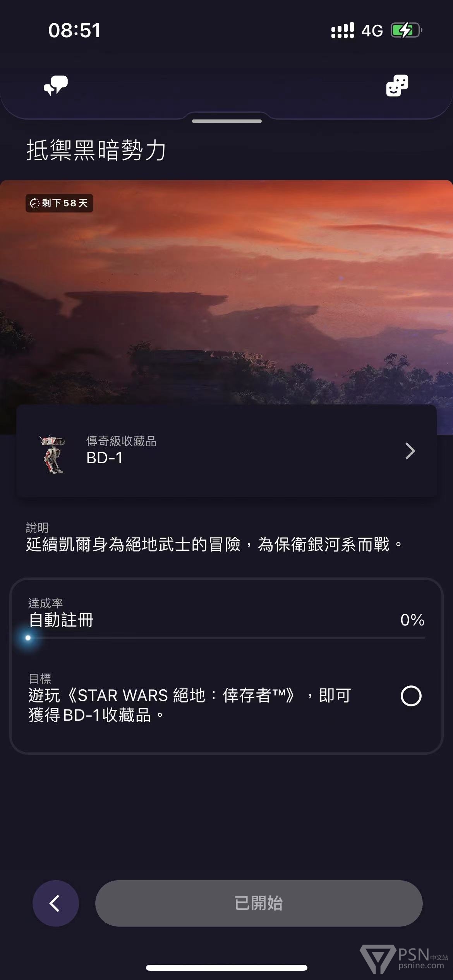453x980 pixels.
Task: Tap the PSN psnine.com watermark logo
Action: (404, 959)
